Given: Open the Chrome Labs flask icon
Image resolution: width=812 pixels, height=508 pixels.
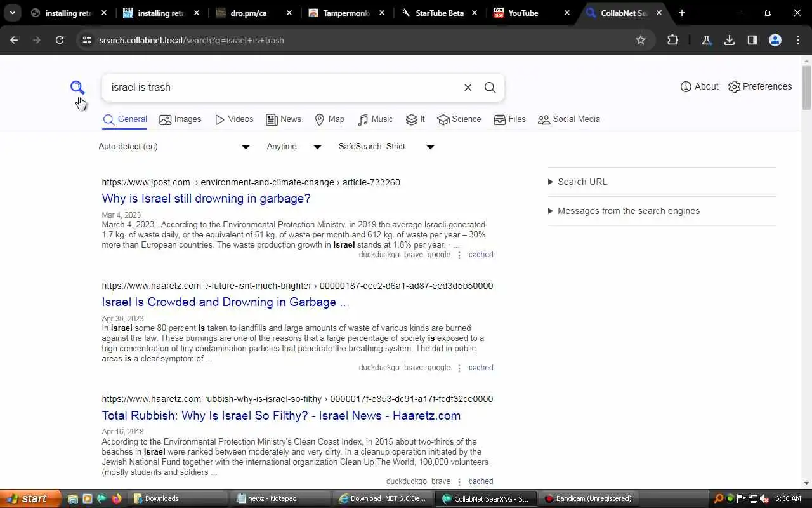Looking at the screenshot, I should [x=706, y=40].
